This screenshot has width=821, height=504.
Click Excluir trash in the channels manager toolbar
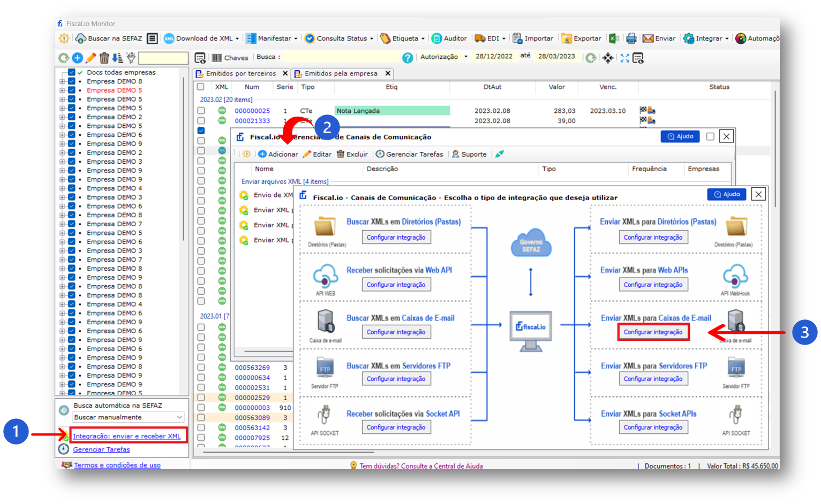352,154
